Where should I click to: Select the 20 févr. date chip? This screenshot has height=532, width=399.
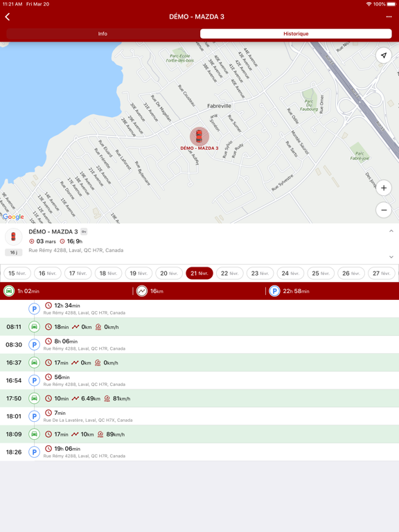pyautogui.click(x=169, y=273)
